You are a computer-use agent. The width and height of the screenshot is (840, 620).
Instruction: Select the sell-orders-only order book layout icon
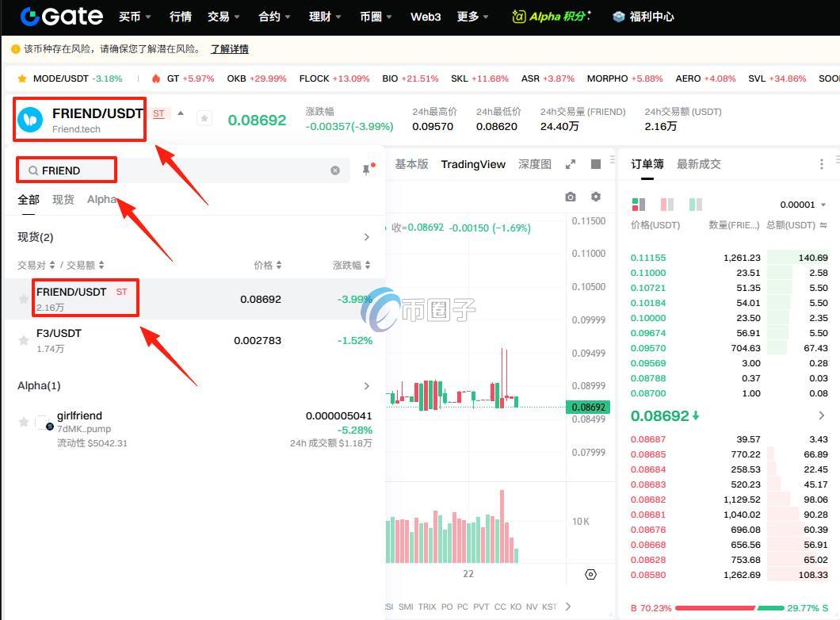pos(666,205)
